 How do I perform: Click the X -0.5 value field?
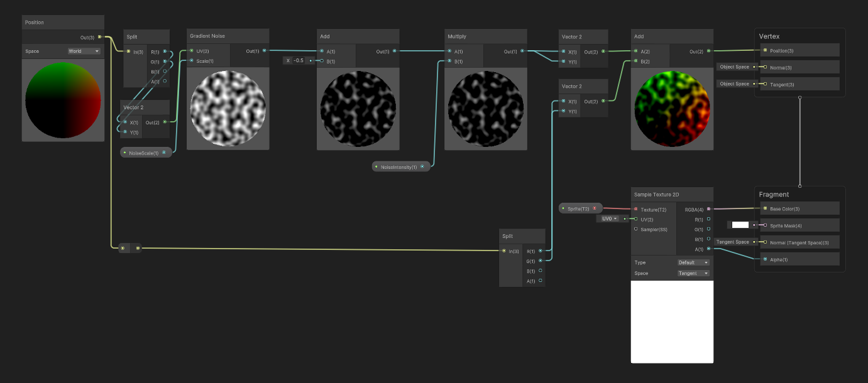pos(299,61)
